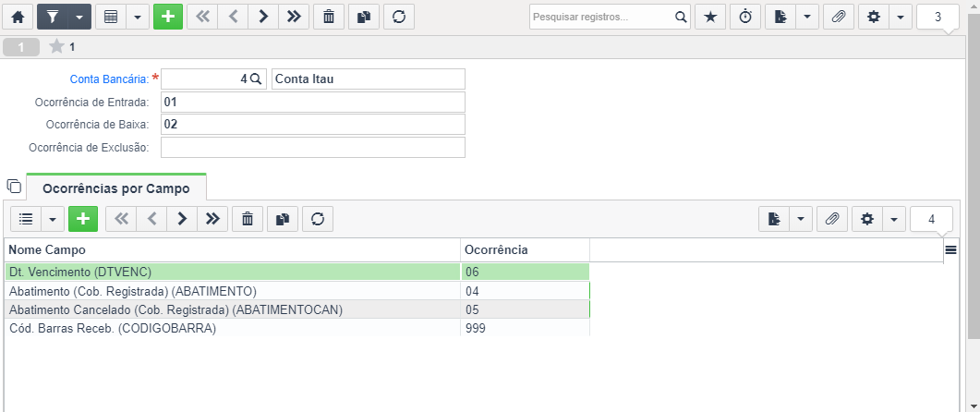Select the Abatimento Cancelado (ABATIMENTOCAN) row
This screenshot has height=412, width=980.
click(296, 309)
